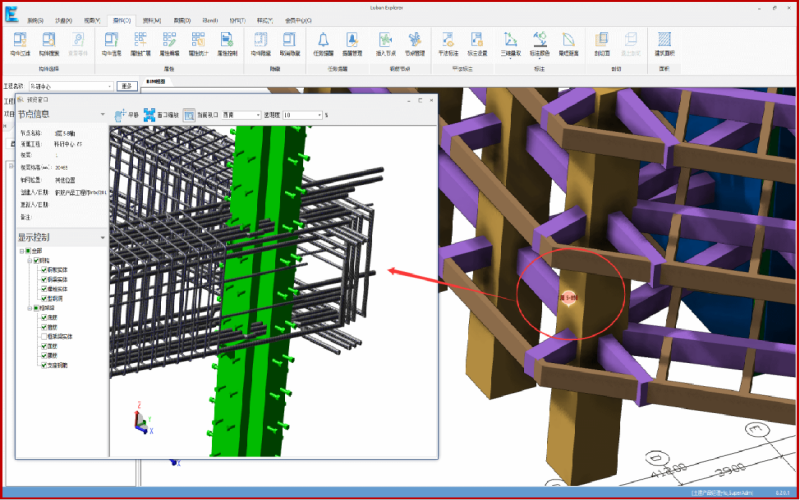Image resolution: width=800 pixels, height=500 pixels.
Task: Click the 剖切面 section plane icon
Action: click(x=602, y=40)
